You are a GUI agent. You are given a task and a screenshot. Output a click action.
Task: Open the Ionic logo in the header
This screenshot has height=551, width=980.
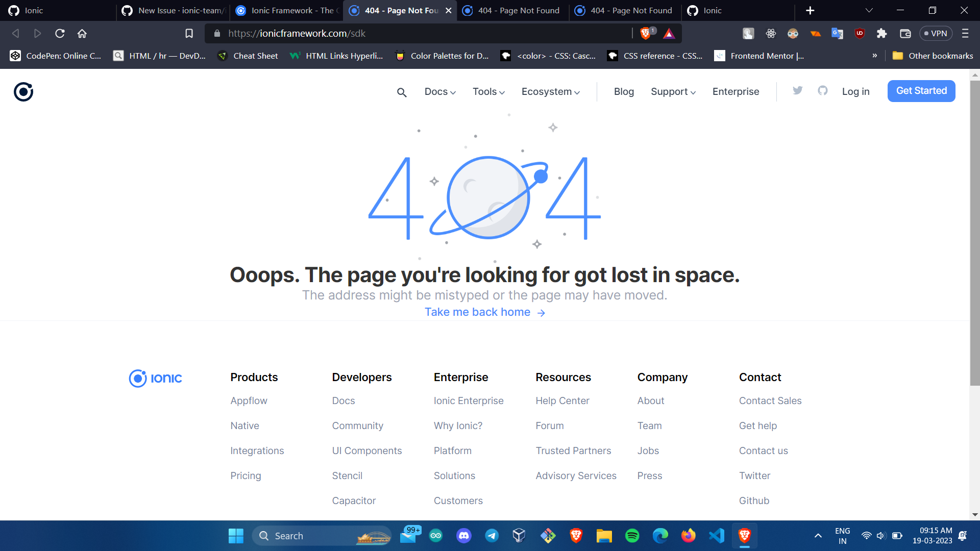23,91
